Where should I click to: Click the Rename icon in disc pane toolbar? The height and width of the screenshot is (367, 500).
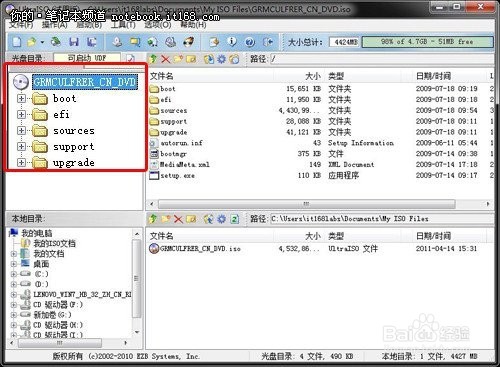(191, 59)
